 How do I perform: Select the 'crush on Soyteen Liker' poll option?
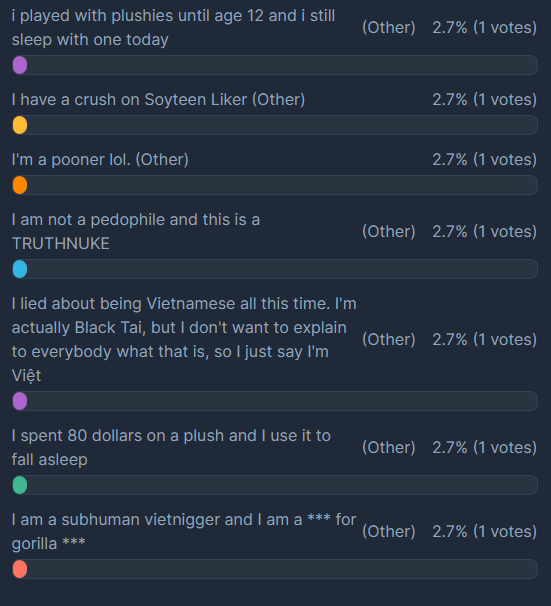(158, 100)
